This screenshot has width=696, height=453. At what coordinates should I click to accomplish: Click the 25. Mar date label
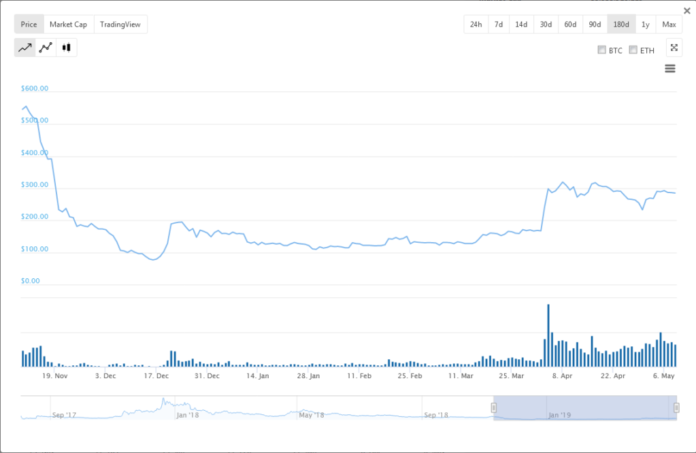click(511, 376)
